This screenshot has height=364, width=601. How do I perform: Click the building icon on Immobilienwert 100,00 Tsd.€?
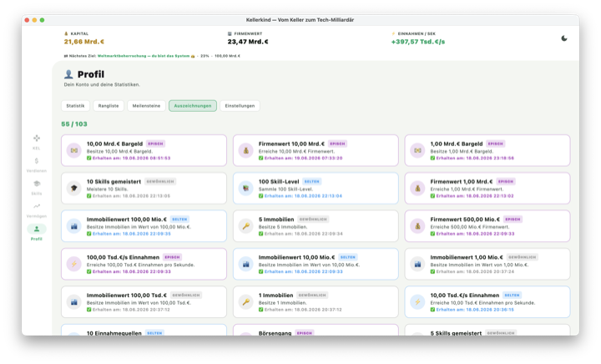pos(74,302)
